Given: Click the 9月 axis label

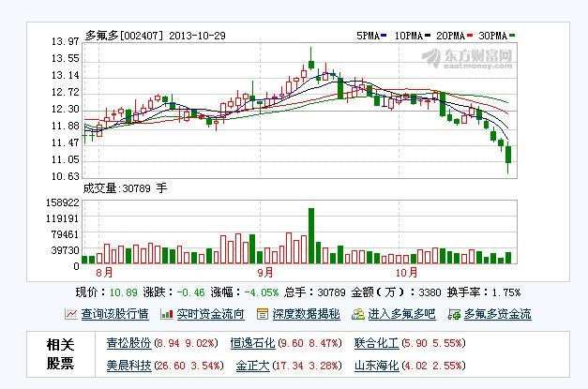Looking at the screenshot, I should click(x=265, y=273).
